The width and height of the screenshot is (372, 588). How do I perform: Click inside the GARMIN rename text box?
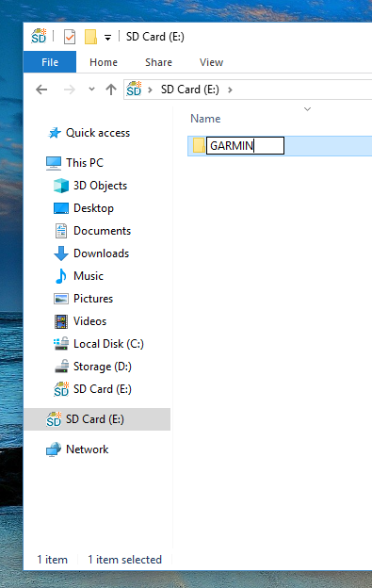pos(246,145)
